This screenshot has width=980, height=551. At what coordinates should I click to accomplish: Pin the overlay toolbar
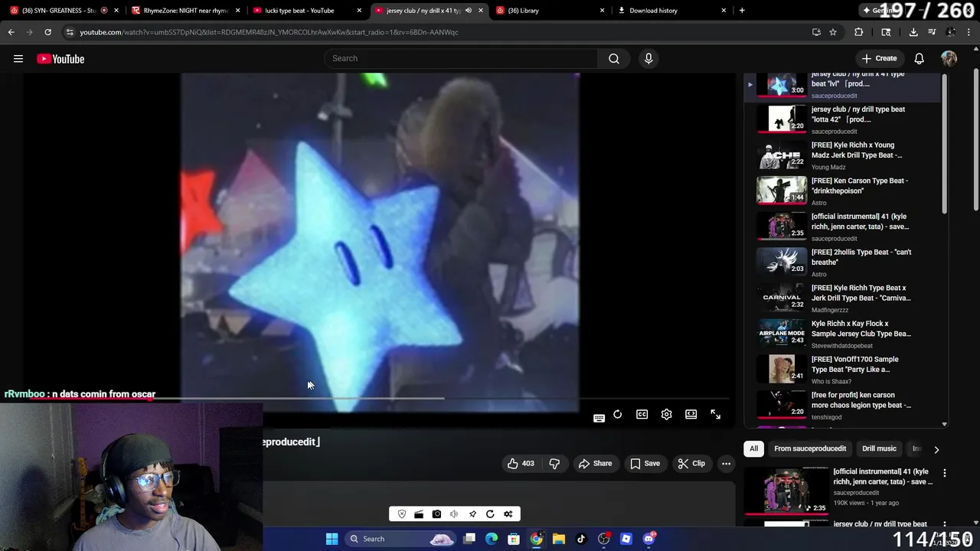pos(472,514)
